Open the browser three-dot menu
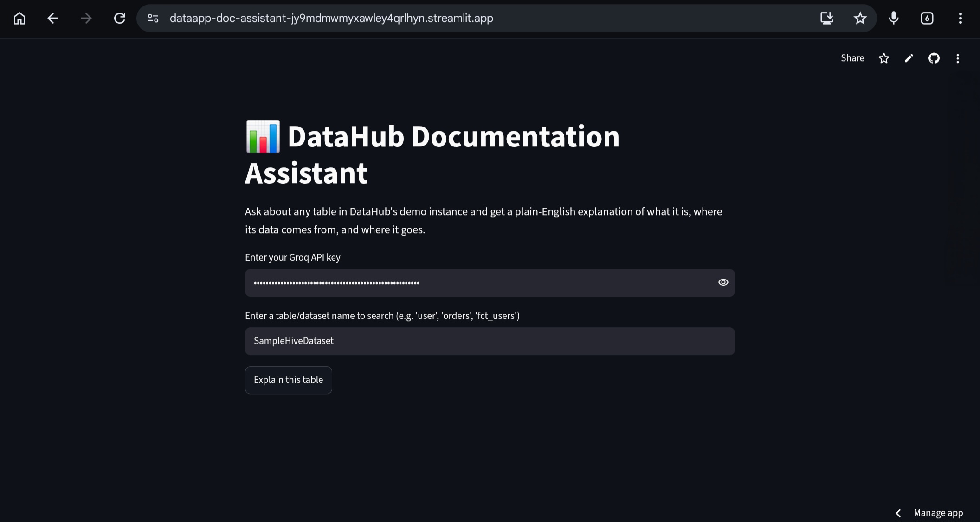Screen dimensions: 980x522 (x=961, y=18)
